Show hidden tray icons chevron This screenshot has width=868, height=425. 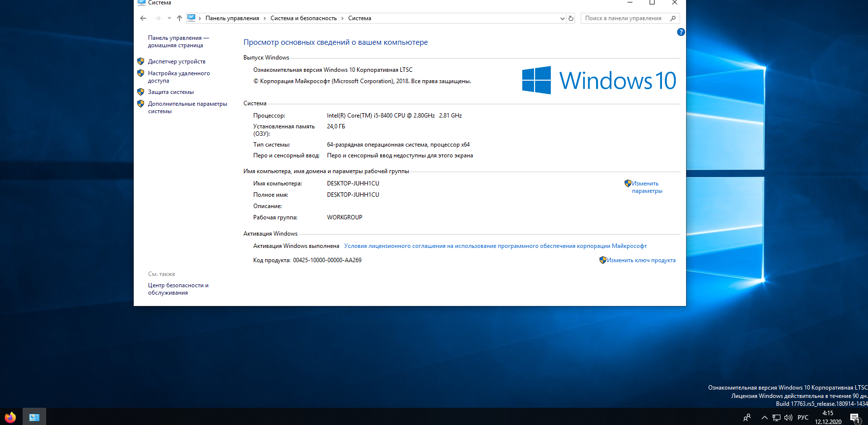(764, 418)
